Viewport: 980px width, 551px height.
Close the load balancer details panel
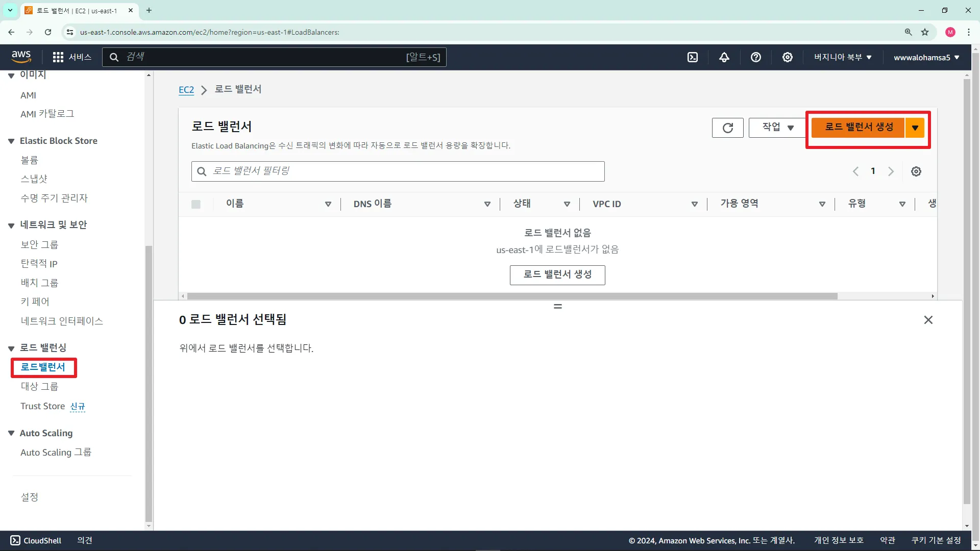pyautogui.click(x=928, y=320)
